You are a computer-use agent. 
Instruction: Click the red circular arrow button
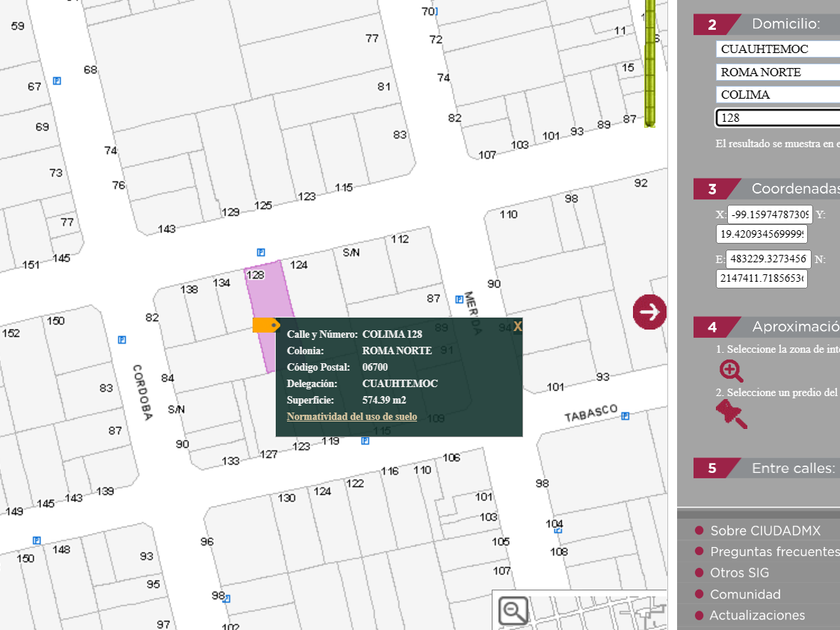pos(650,311)
